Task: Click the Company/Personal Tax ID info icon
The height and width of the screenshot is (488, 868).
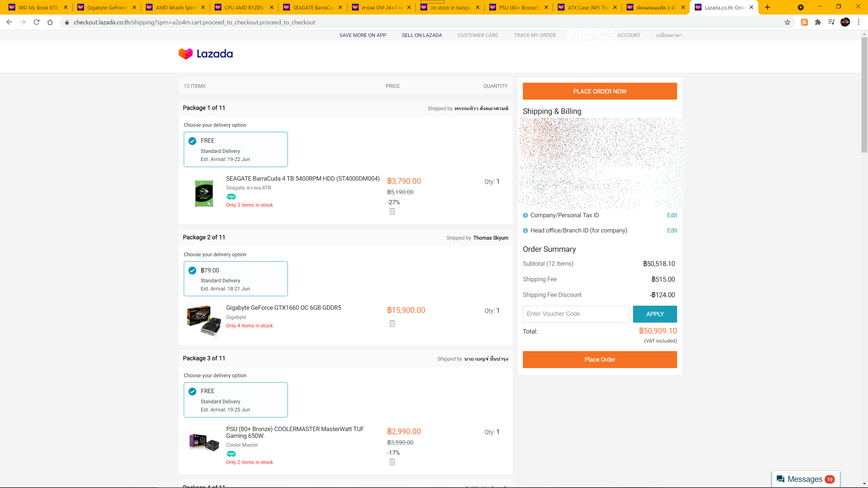Action: point(525,216)
